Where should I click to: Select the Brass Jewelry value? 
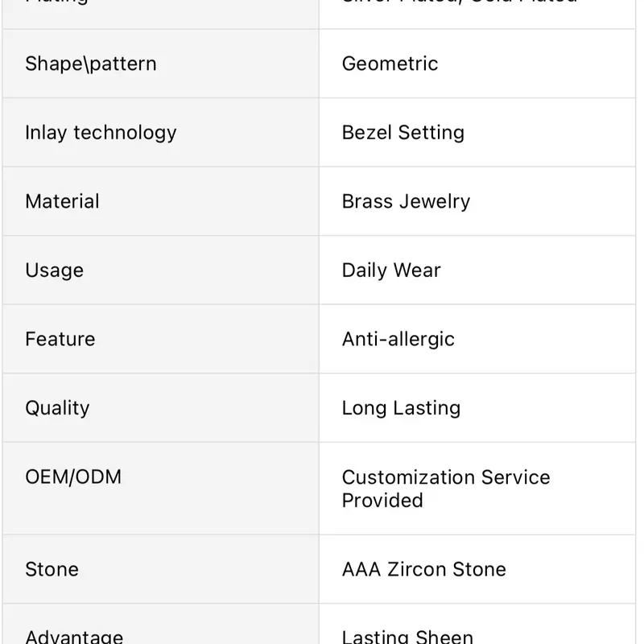click(406, 201)
